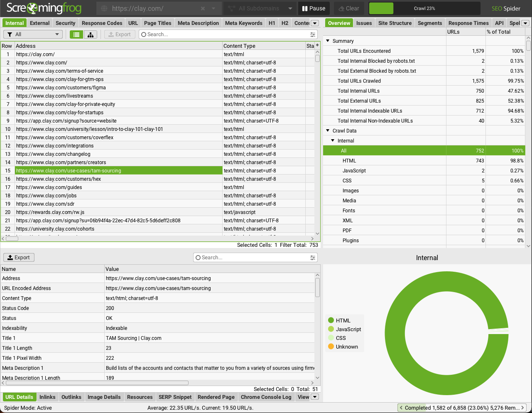532x413 pixels.
Task: Open the Security tab
Action: [x=66, y=23]
